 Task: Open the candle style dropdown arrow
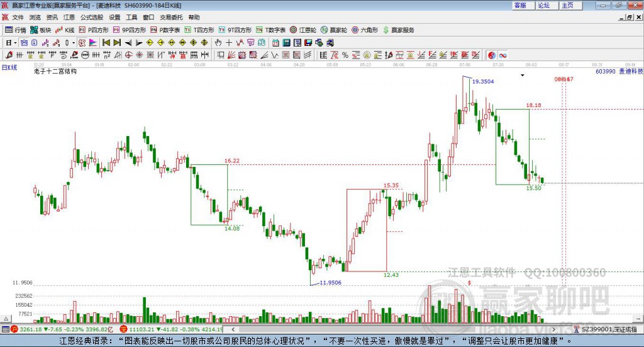pos(74,42)
